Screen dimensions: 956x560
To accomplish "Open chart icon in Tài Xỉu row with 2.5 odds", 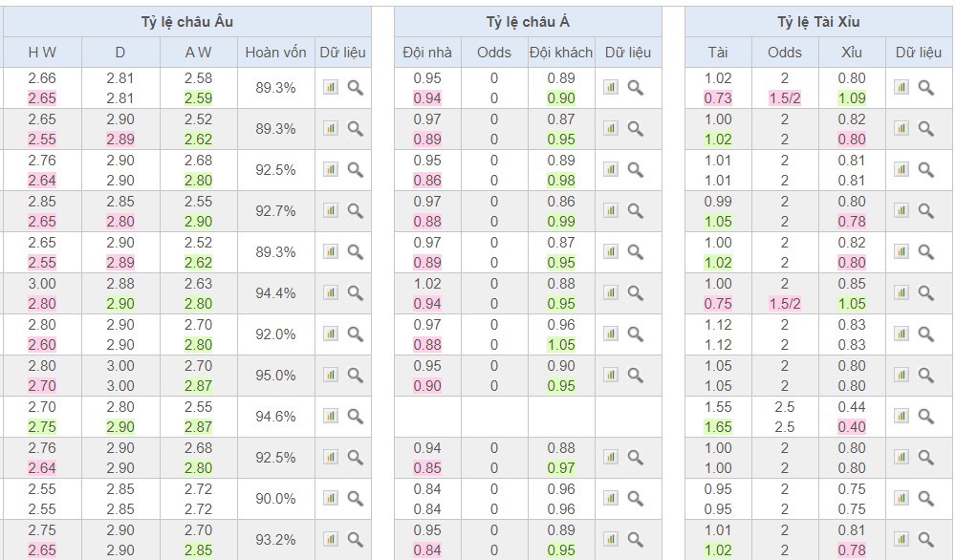I will click(902, 416).
